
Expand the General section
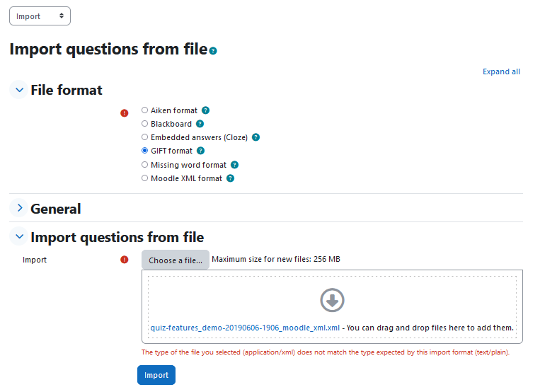pos(19,208)
